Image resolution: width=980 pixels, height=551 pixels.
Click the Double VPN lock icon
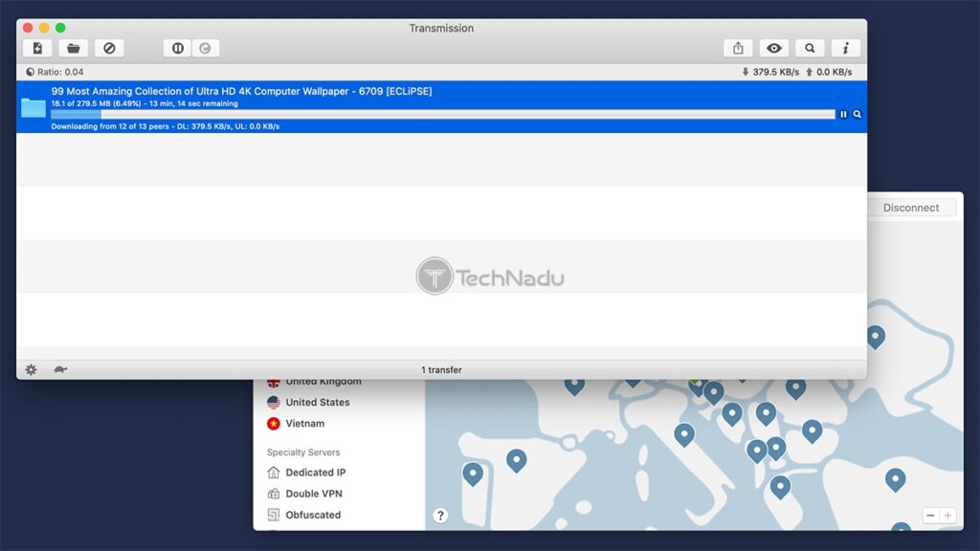pos(273,494)
